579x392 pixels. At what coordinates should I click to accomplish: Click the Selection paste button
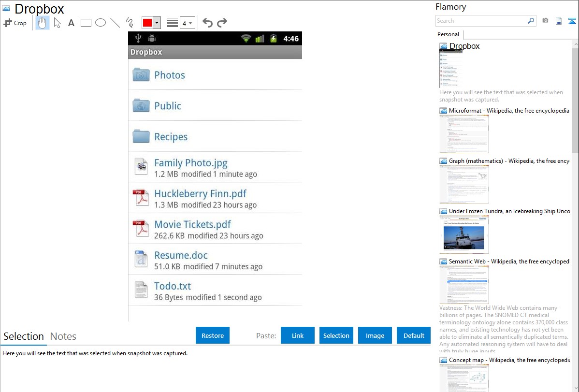[336, 335]
